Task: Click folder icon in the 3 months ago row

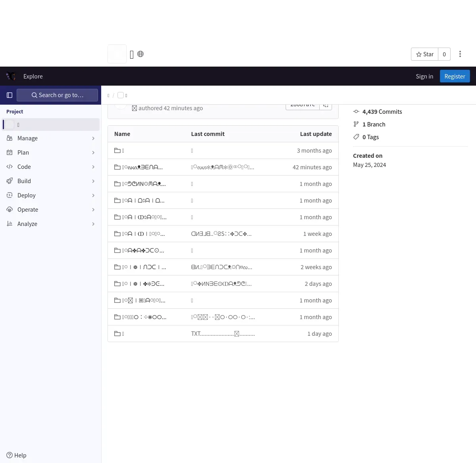Action: pyautogui.click(x=117, y=151)
